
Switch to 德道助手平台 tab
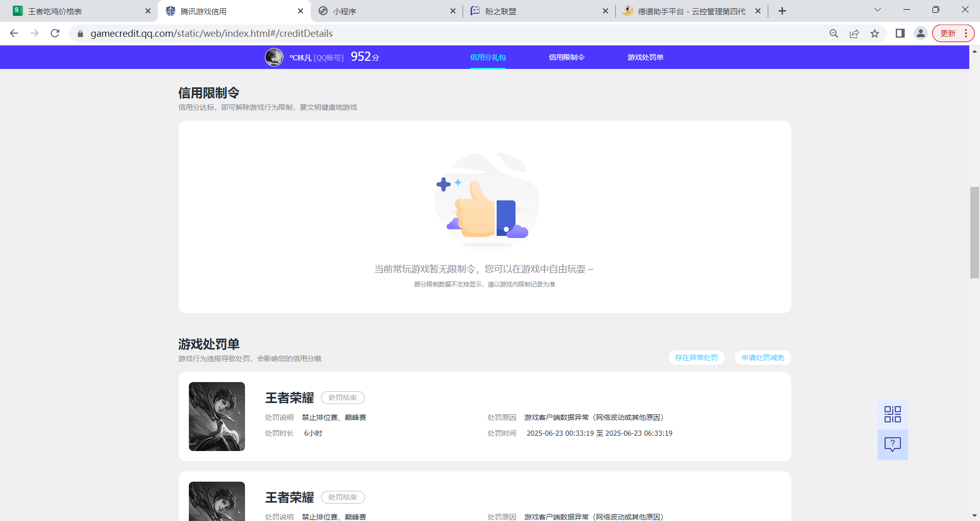tap(692, 11)
